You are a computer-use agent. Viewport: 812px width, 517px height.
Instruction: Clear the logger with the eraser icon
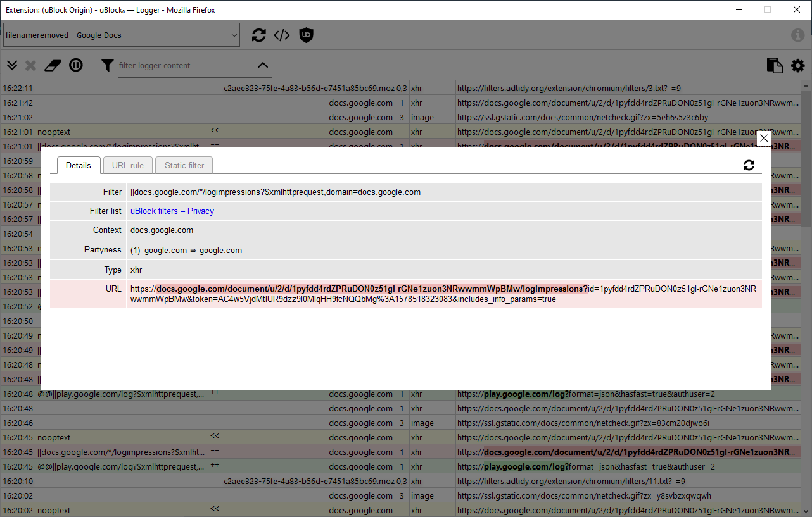tap(54, 65)
